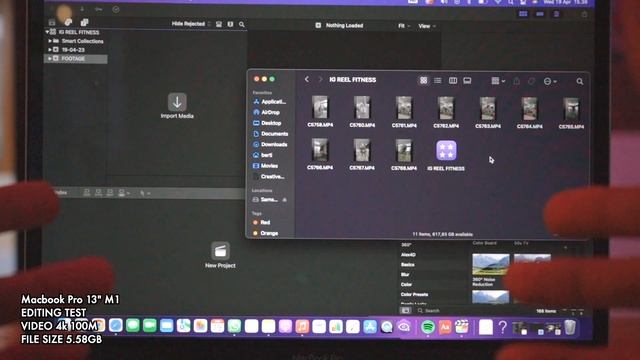Open the viewer View options dropdown
Viewport: 640px width, 360px height.
point(427,26)
